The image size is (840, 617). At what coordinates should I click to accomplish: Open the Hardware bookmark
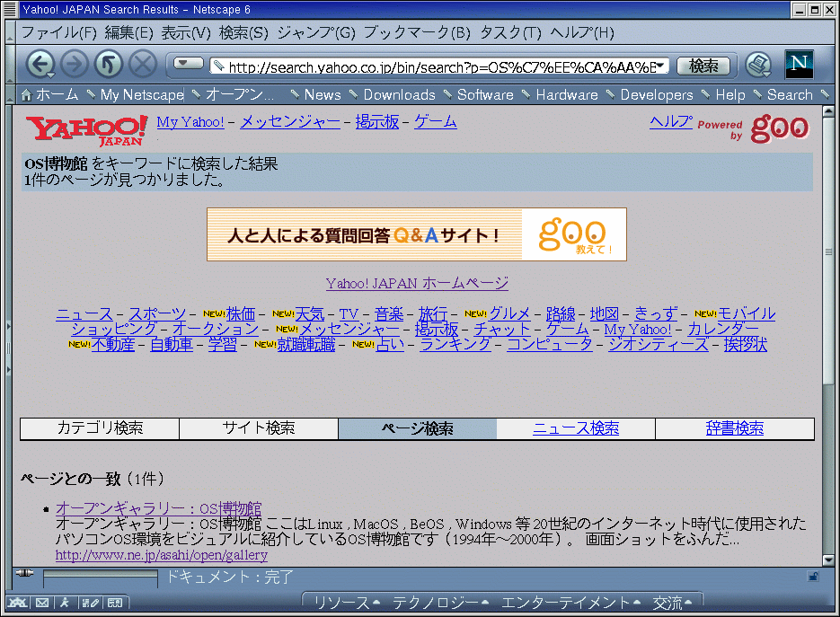click(x=567, y=95)
